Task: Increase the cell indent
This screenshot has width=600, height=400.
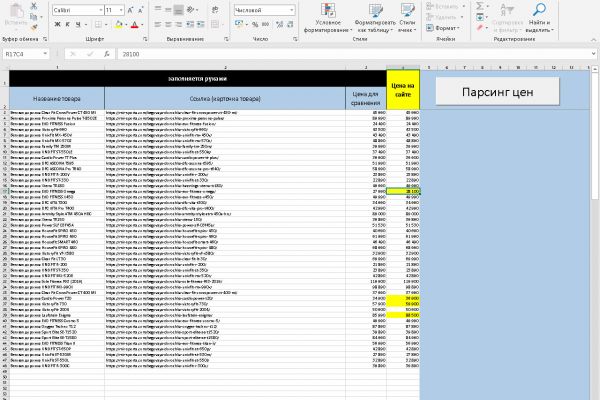Action: [201, 24]
